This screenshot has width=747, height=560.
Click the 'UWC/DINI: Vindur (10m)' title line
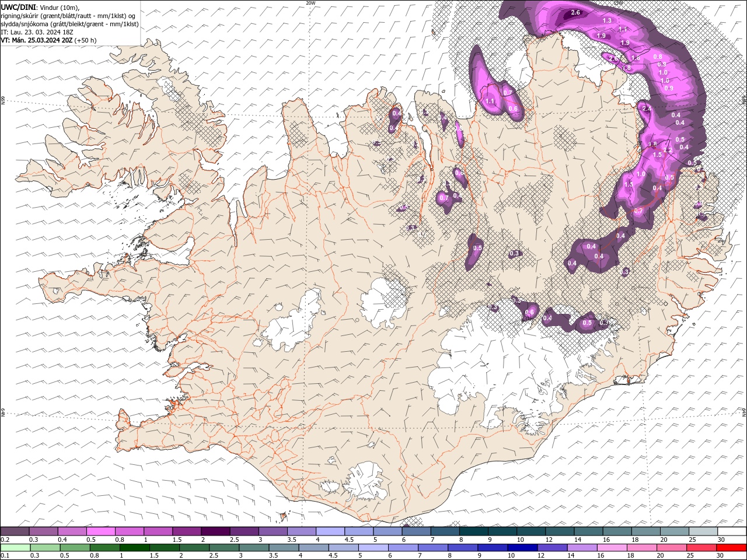pos(40,7)
